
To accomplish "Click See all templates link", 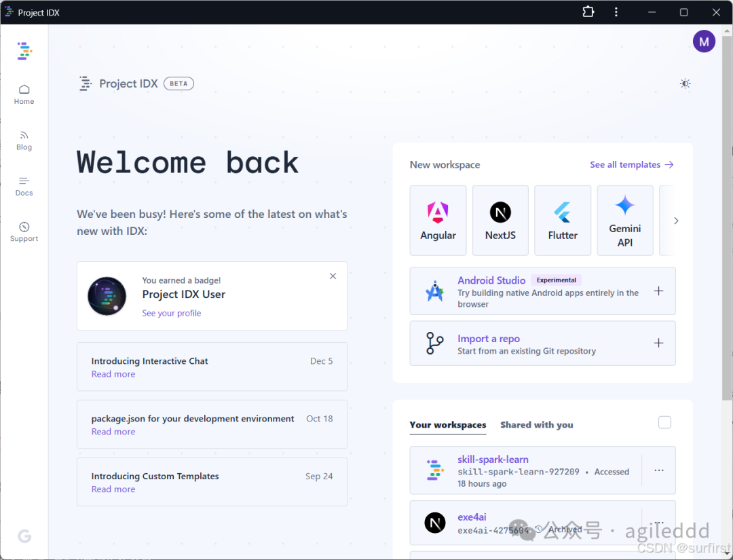I will [632, 164].
